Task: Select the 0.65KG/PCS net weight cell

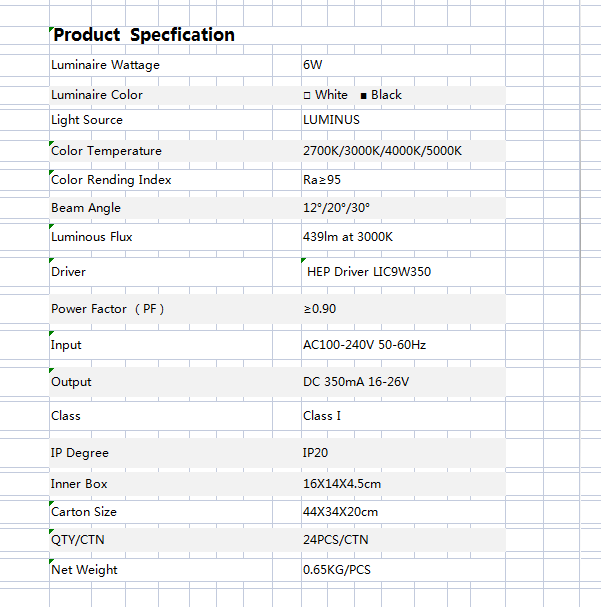Action: coord(336,570)
